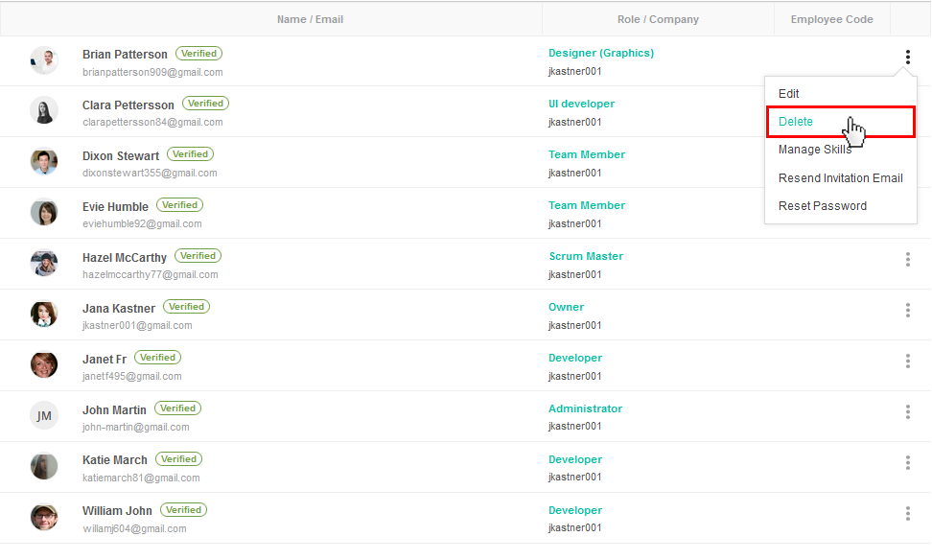Open John Martin's three-dot options menu

[908, 412]
